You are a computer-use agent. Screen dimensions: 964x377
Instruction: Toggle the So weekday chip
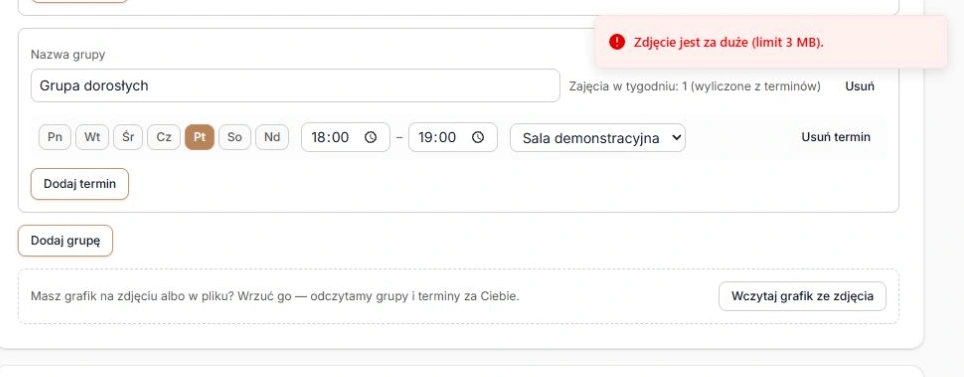(235, 137)
